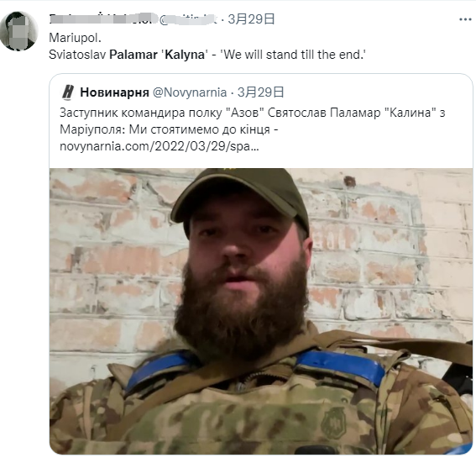Click the @Novynarnia handle
Viewport: 476px width, 458px height.
[190, 92]
